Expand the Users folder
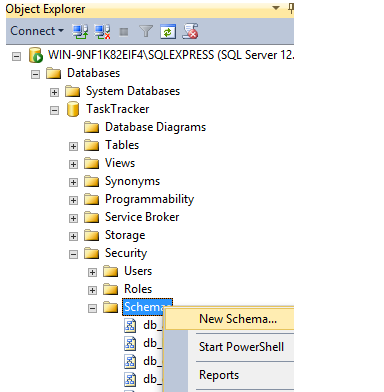The height and width of the screenshot is (392, 384). click(x=92, y=272)
